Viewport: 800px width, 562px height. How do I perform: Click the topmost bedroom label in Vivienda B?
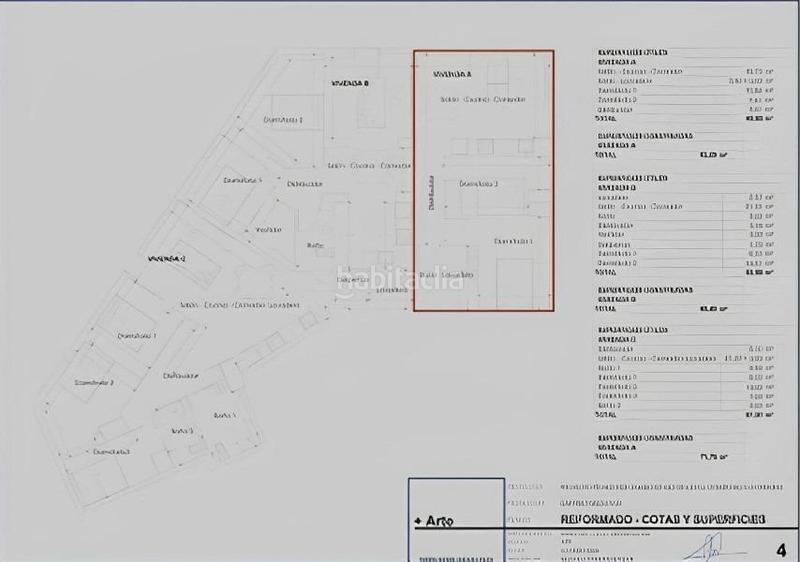(282, 119)
